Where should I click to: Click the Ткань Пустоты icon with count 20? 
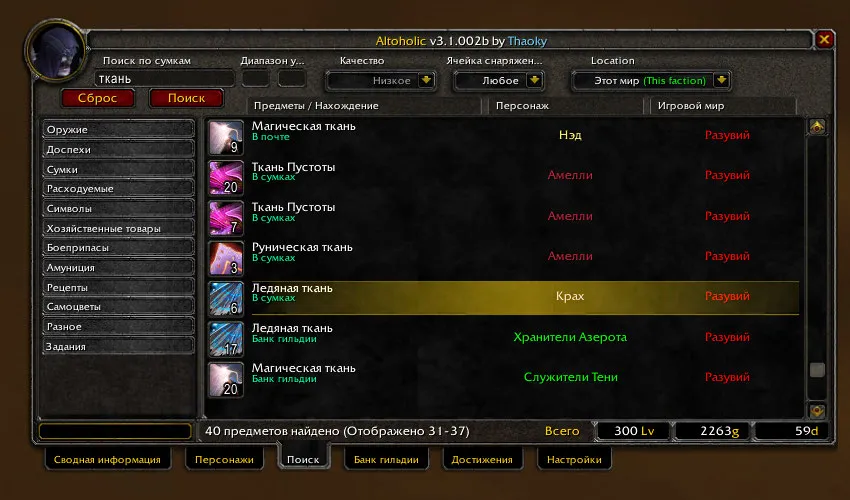[226, 178]
